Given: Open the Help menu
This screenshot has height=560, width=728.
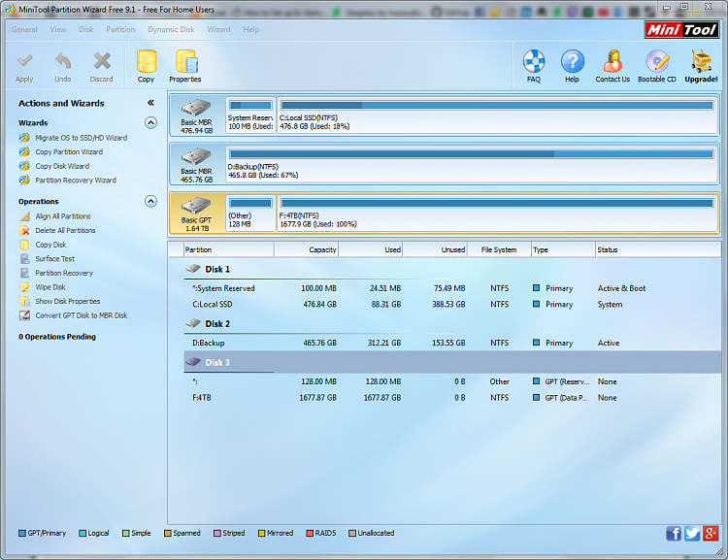Looking at the screenshot, I should click(x=251, y=29).
